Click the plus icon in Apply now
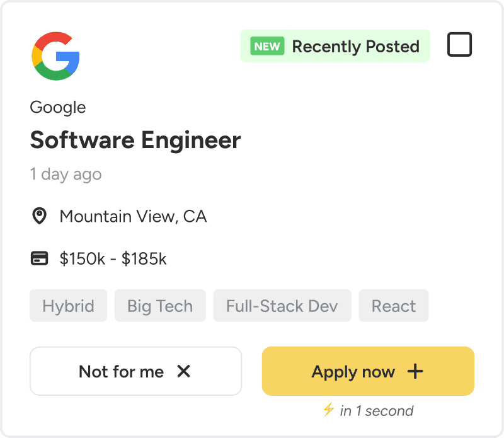 (x=415, y=371)
